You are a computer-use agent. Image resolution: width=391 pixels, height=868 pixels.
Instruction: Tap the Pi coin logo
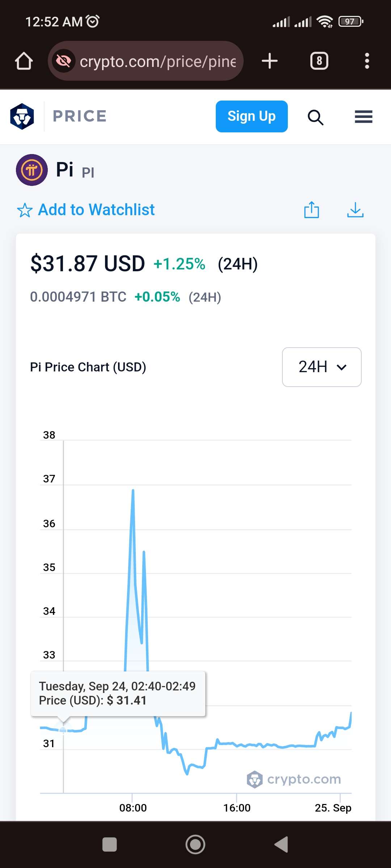coord(32,170)
